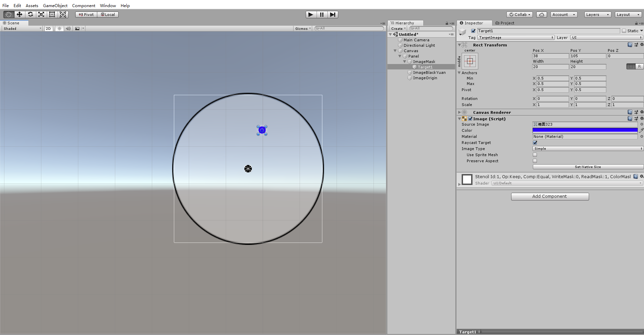Toggle scene audio icon
This screenshot has width=644, height=335.
[68, 28]
